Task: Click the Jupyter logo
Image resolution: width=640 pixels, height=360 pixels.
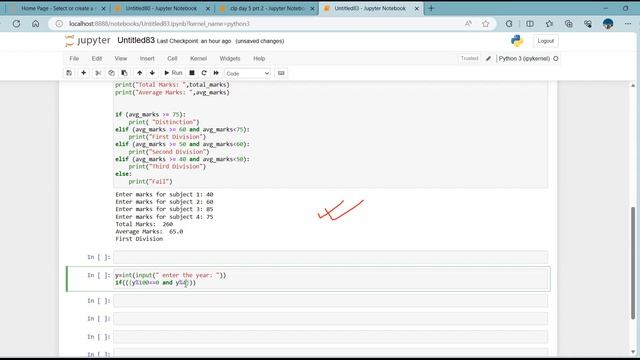Action: click(x=87, y=40)
